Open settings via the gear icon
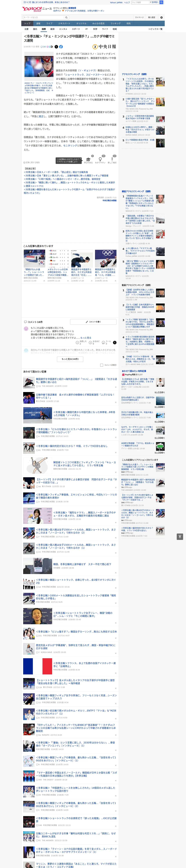The height and width of the screenshot is (868, 186). click(161, 18)
